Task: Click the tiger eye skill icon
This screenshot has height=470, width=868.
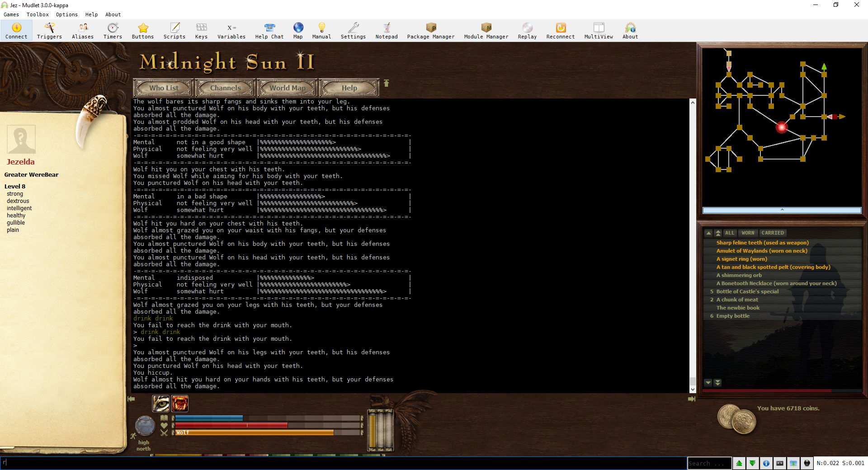Action: (160, 404)
